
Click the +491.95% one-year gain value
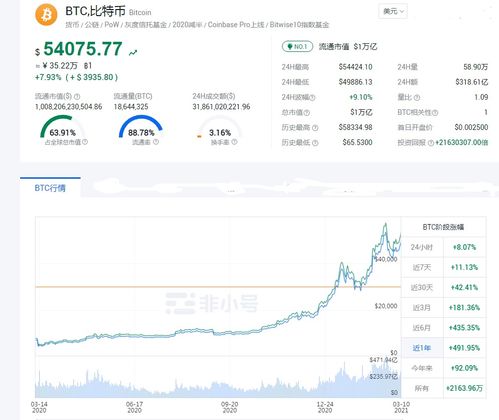tap(464, 348)
